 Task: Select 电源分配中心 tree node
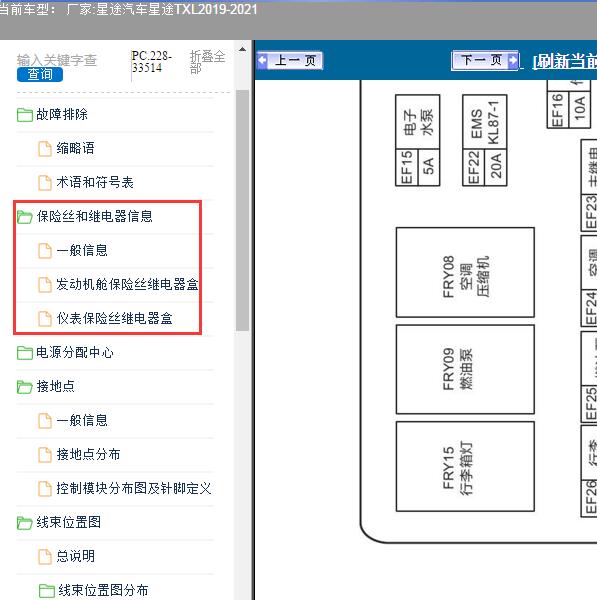tap(75, 352)
